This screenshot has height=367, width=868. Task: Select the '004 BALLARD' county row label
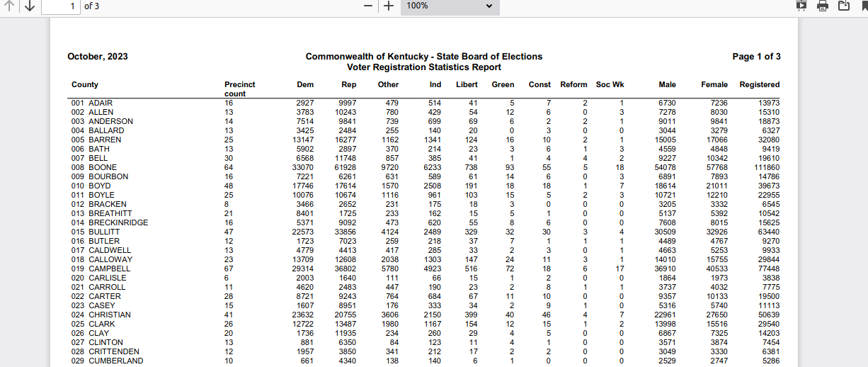point(98,130)
